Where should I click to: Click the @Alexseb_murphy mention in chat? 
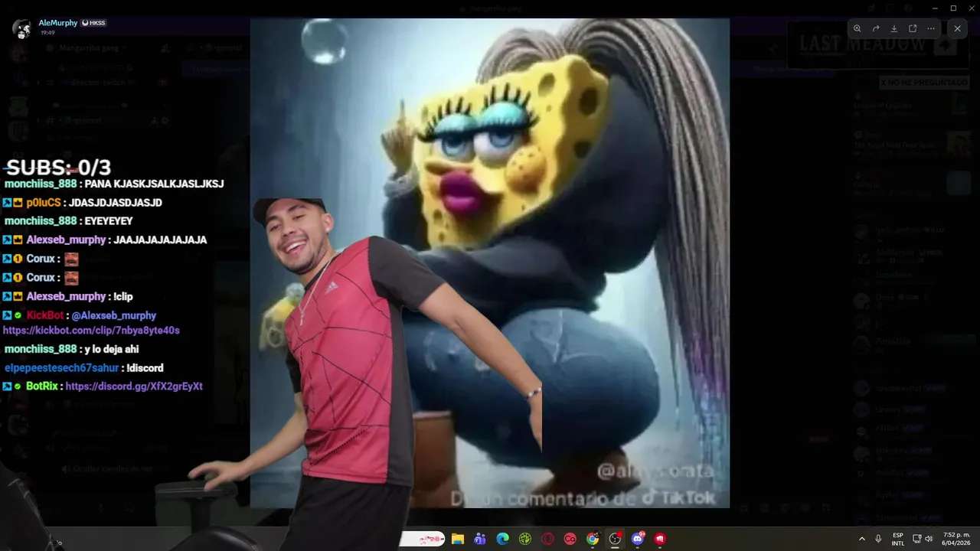[113, 315]
